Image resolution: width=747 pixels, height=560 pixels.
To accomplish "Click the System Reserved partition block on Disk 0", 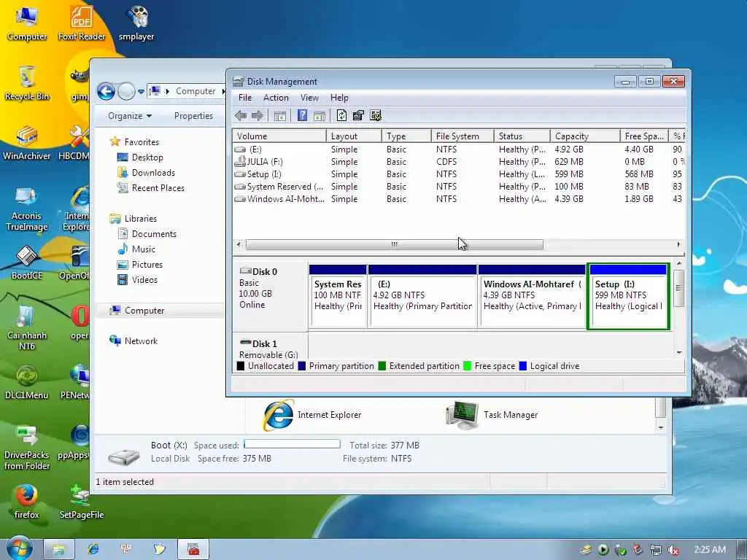I will (338, 296).
